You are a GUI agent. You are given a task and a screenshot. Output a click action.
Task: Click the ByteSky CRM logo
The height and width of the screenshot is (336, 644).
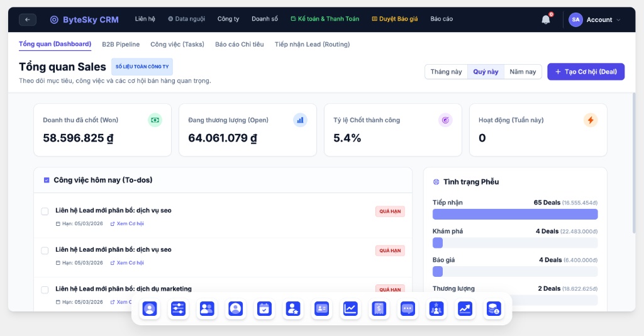[84, 20]
